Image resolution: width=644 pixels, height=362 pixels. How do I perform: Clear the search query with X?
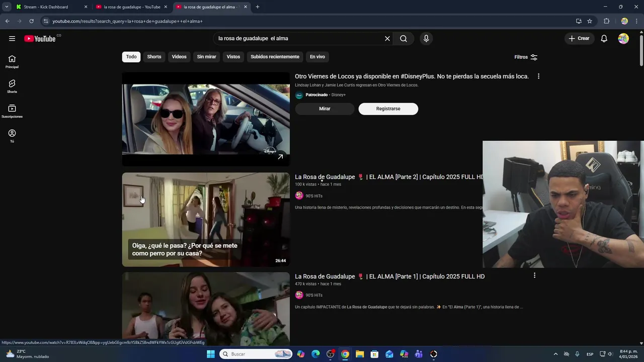(x=387, y=39)
